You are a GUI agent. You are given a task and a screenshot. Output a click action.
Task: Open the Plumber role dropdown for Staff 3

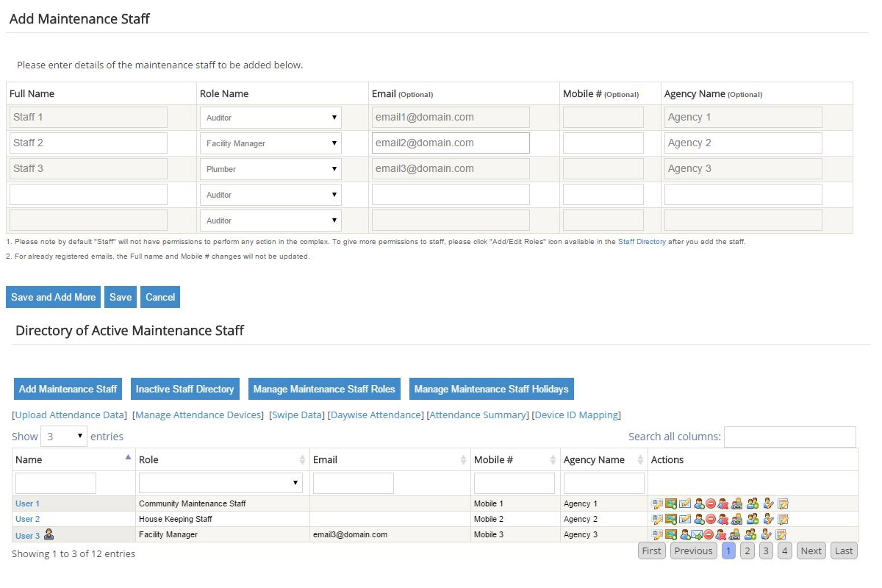click(x=270, y=169)
